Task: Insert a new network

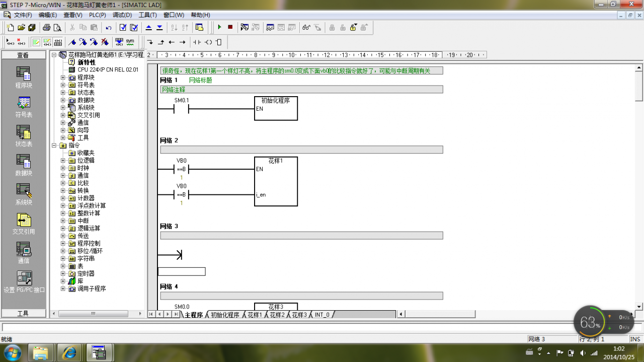Action: (11, 42)
